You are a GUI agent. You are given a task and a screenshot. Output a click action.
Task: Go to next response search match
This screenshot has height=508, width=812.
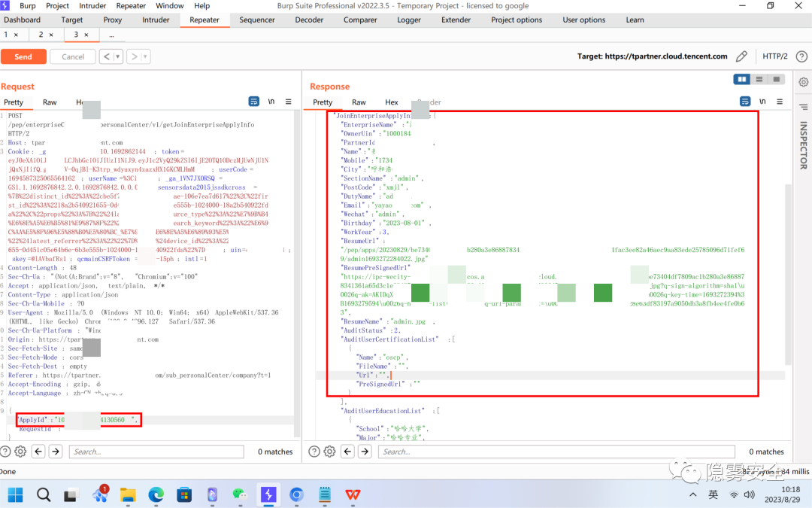coord(365,452)
